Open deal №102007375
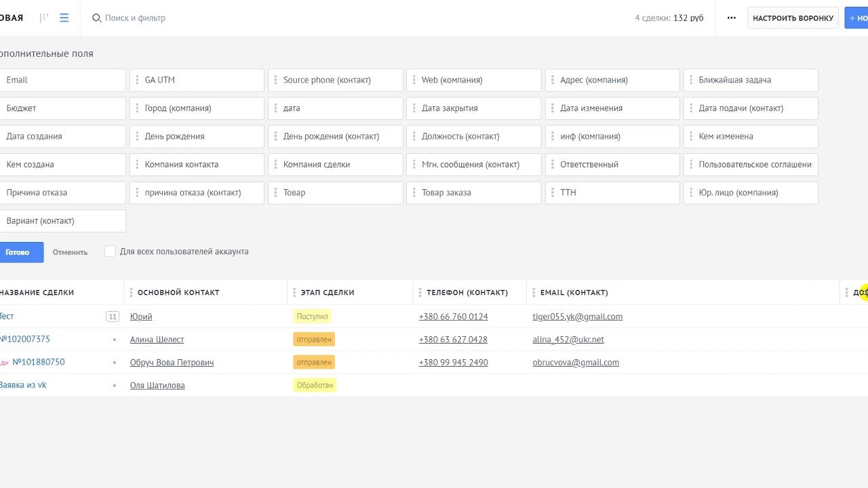 coord(25,339)
